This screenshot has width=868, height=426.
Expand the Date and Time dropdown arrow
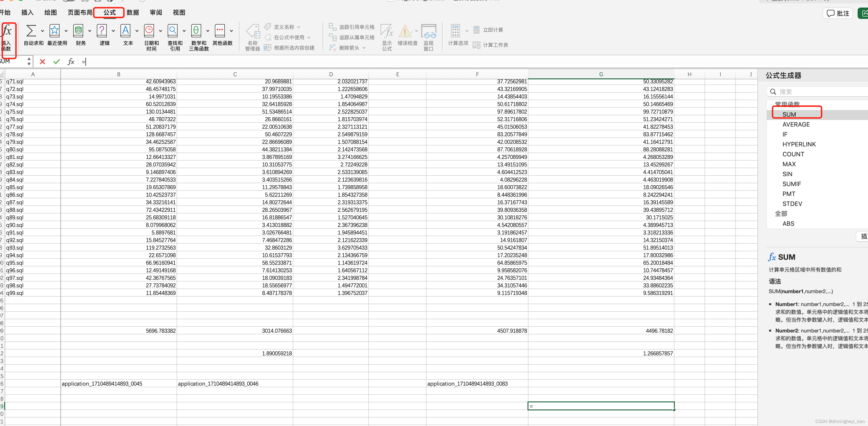[160, 31]
